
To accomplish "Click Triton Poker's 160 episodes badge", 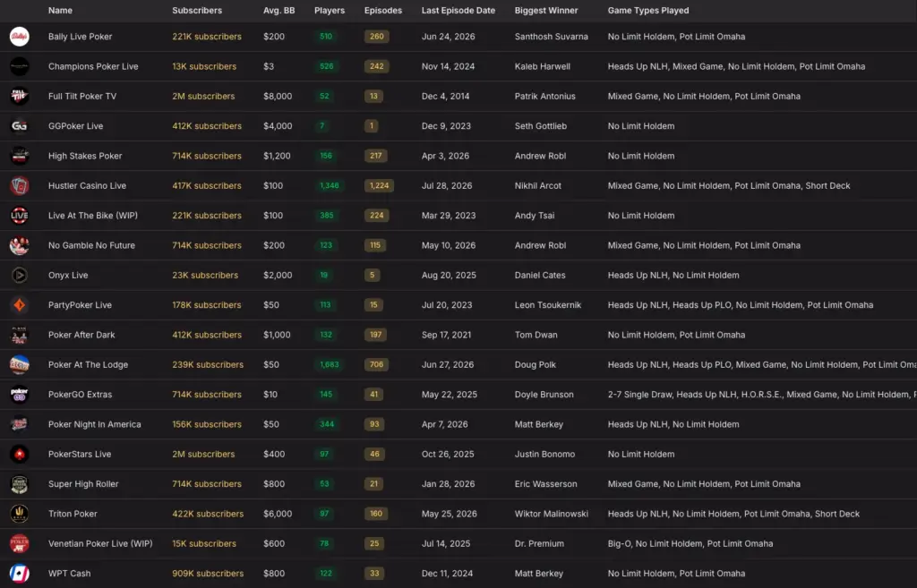I will 376,513.
